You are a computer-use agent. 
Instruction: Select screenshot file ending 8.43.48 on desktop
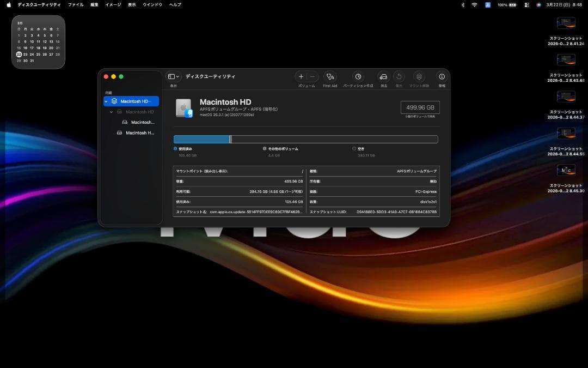coord(566,68)
